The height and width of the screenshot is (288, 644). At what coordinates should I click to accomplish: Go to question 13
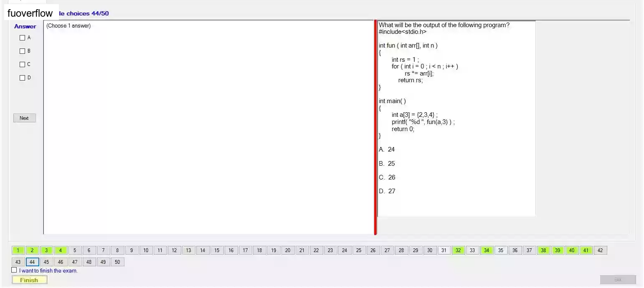point(188,250)
